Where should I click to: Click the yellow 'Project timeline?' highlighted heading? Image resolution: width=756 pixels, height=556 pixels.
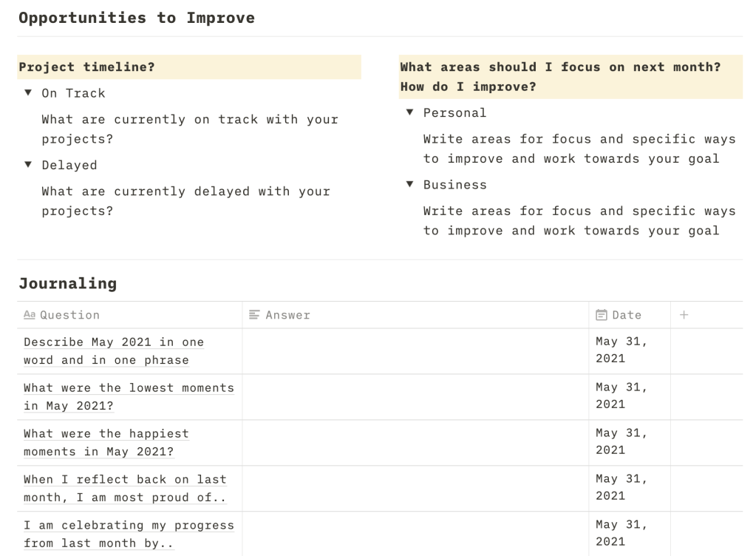point(86,67)
